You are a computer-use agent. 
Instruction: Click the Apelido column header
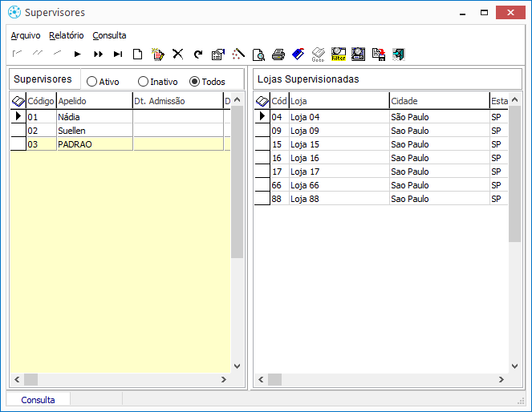click(95, 101)
